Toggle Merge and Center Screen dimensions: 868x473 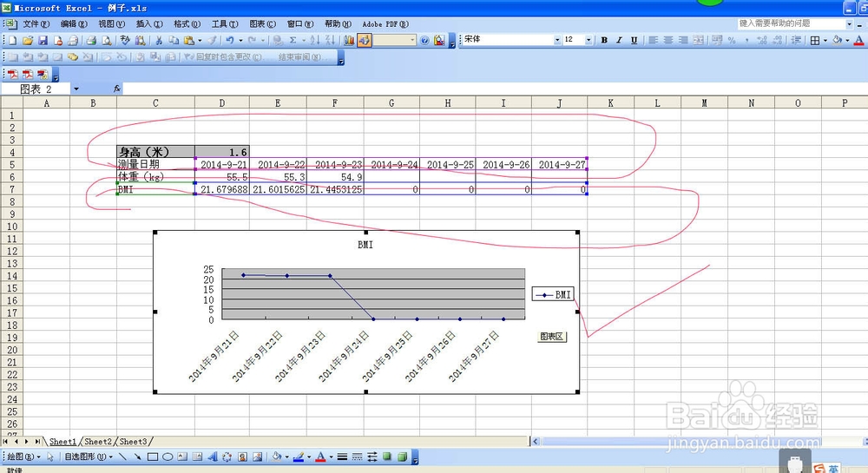pos(699,40)
